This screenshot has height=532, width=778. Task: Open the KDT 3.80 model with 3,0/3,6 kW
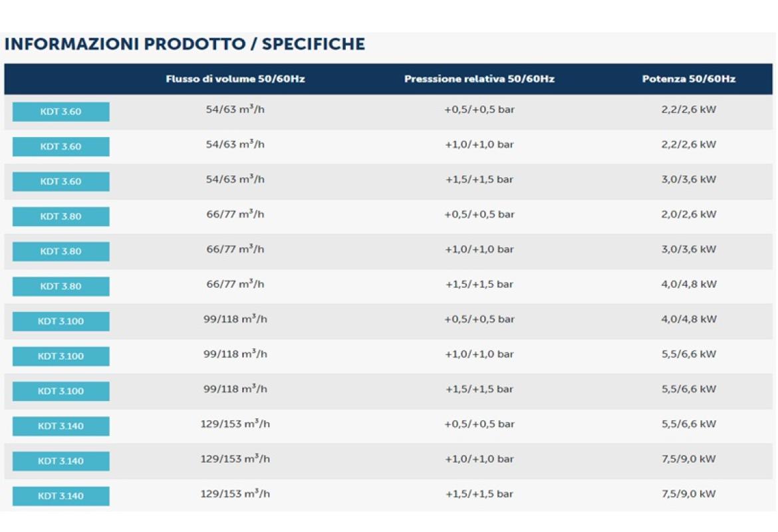pos(61,251)
